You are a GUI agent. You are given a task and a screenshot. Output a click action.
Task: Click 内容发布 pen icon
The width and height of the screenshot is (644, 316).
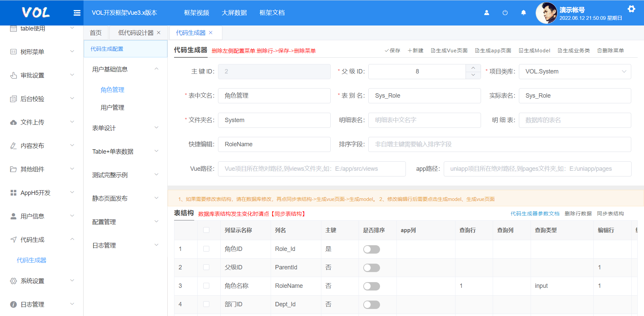pos(13,146)
